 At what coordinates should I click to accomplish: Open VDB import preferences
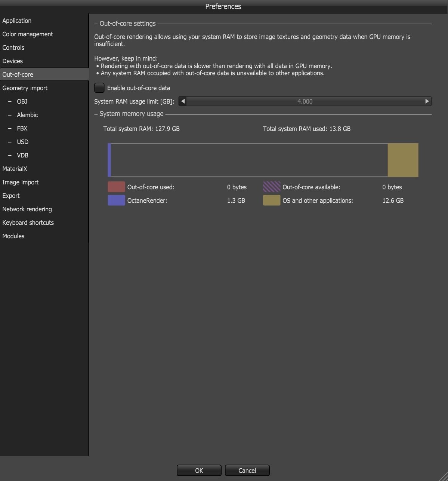(x=22, y=155)
